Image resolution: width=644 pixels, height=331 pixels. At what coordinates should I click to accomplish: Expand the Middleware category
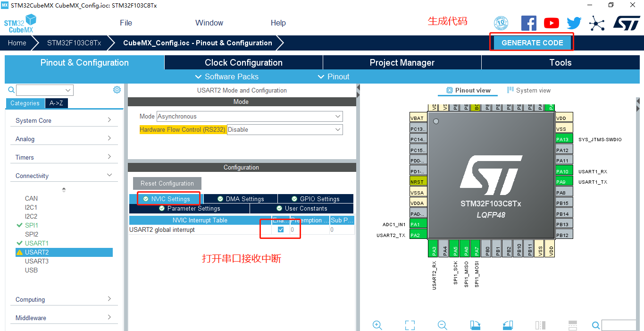click(x=64, y=318)
